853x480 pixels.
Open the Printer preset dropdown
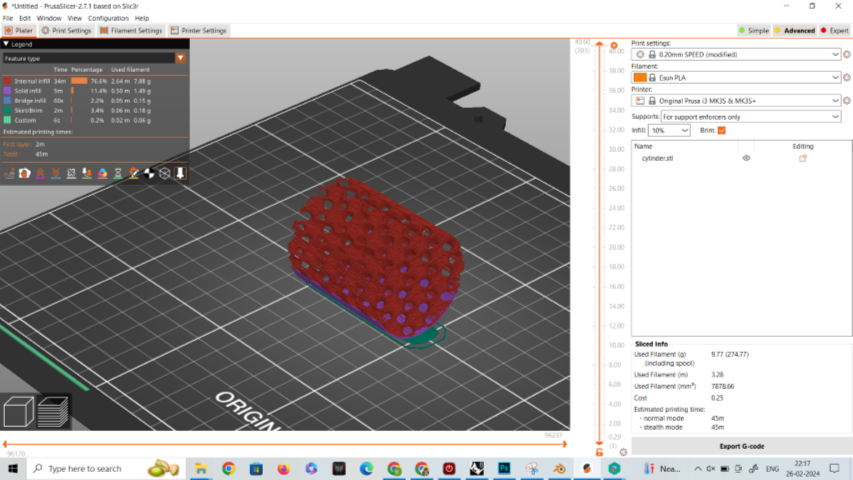point(736,101)
